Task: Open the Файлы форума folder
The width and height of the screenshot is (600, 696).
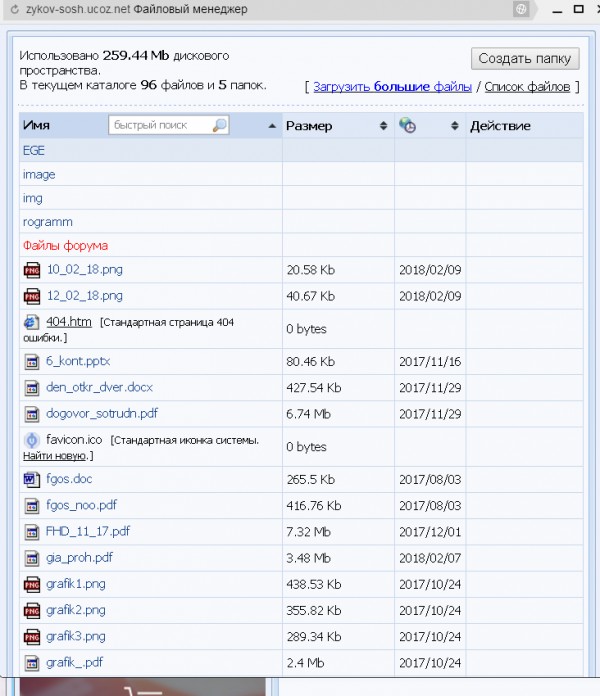Action: [x=65, y=245]
